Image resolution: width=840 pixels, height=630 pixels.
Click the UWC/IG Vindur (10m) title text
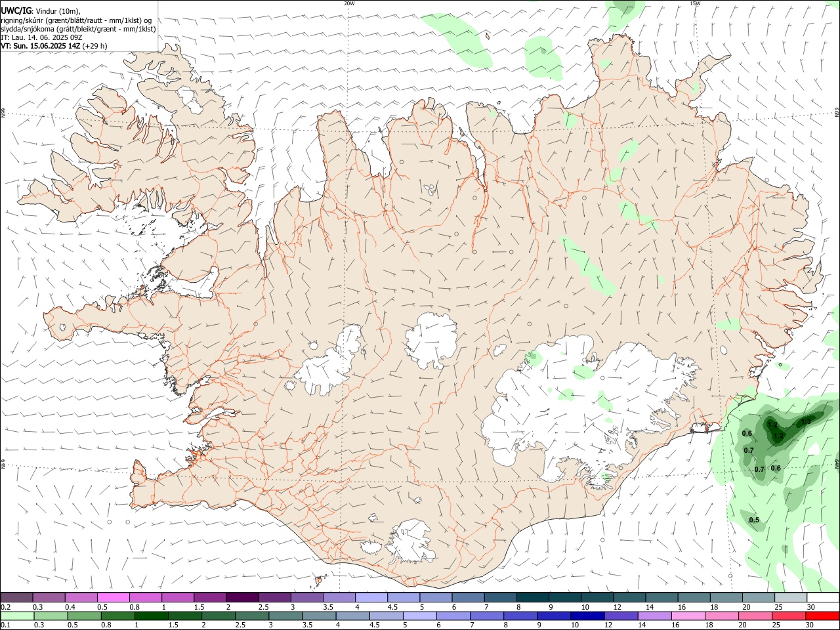[x=41, y=11]
